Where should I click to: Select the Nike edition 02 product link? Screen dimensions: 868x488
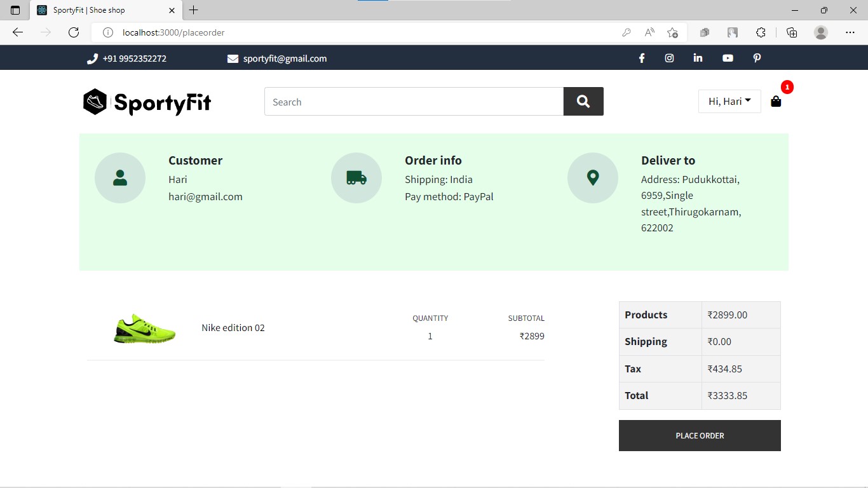click(233, 327)
